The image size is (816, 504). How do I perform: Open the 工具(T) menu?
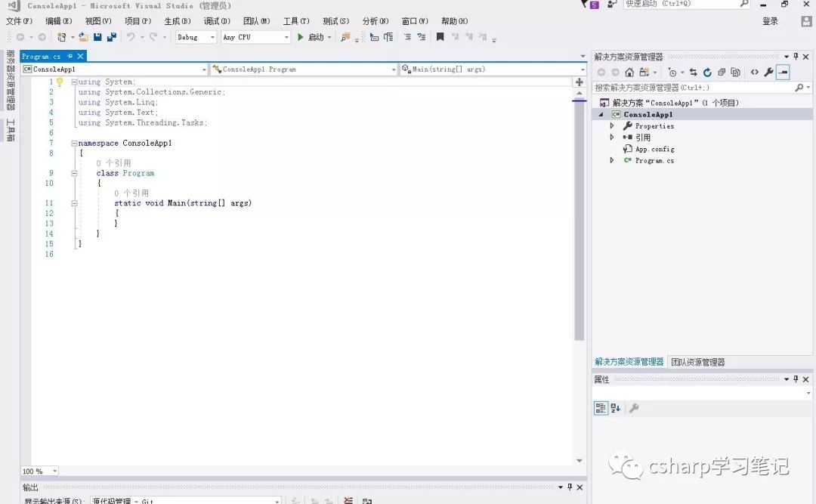point(296,21)
